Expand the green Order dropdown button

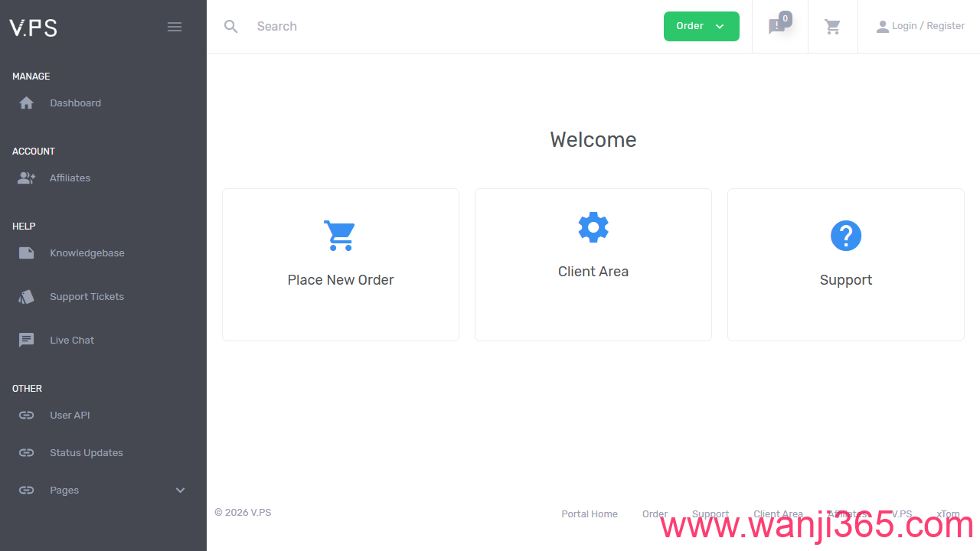tap(701, 26)
